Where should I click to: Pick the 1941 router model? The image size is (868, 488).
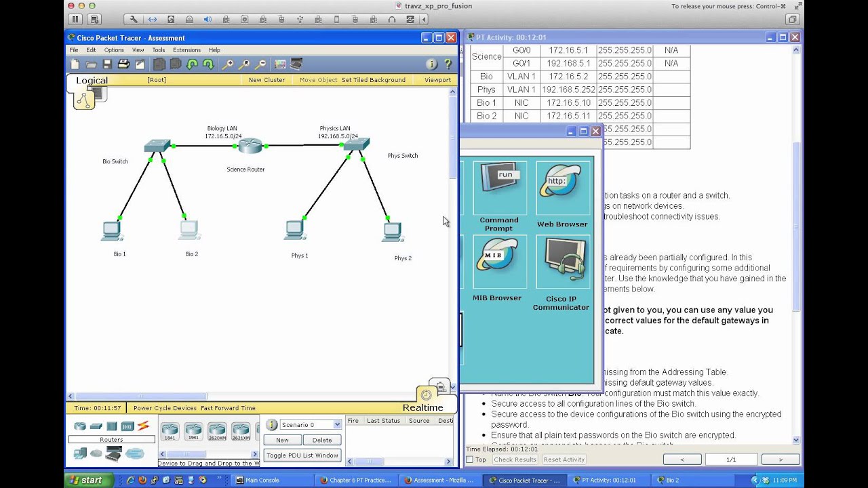(x=193, y=431)
